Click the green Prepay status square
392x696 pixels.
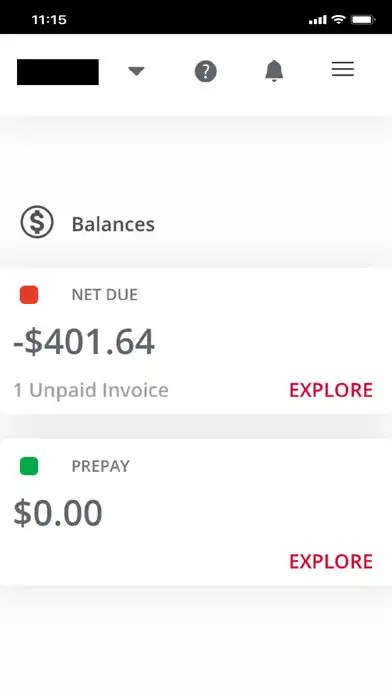[29, 466]
